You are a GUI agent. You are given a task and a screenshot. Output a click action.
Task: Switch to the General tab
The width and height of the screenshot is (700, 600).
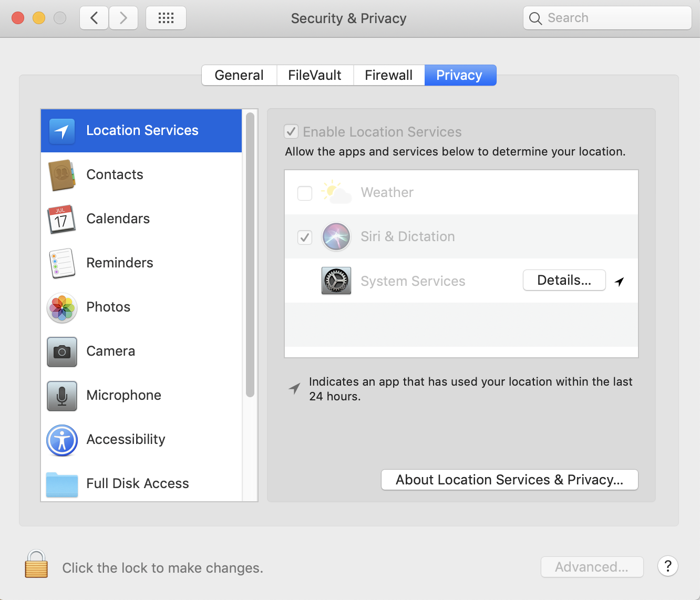[239, 75]
